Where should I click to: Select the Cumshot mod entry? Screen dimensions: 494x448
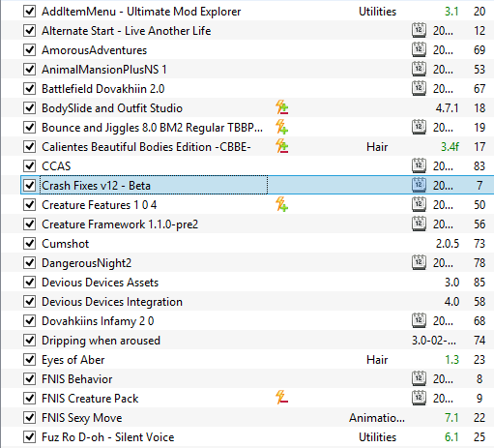click(66, 244)
